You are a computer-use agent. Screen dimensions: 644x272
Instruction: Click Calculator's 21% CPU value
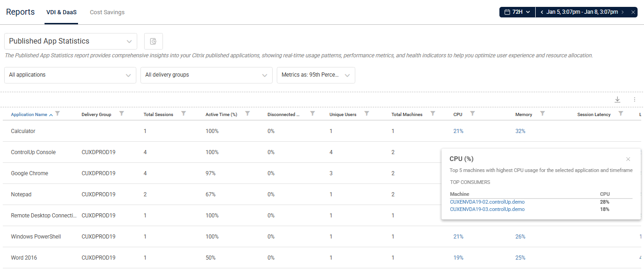458,131
